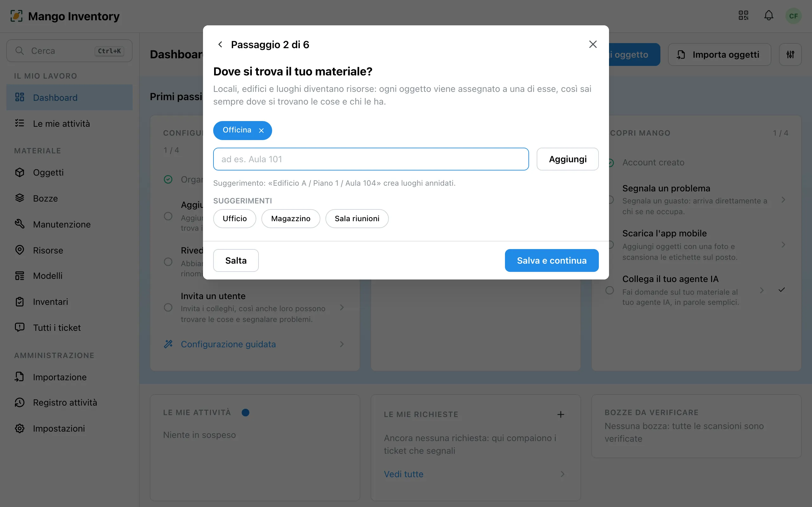812x507 pixels.
Task: Open dashboard filter settings sliders icon
Action: click(x=790, y=54)
